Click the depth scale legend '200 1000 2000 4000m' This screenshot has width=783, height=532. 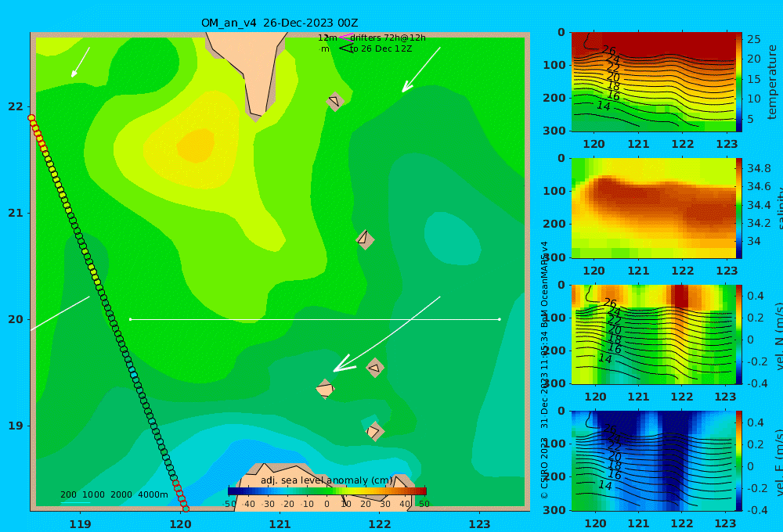point(114,494)
